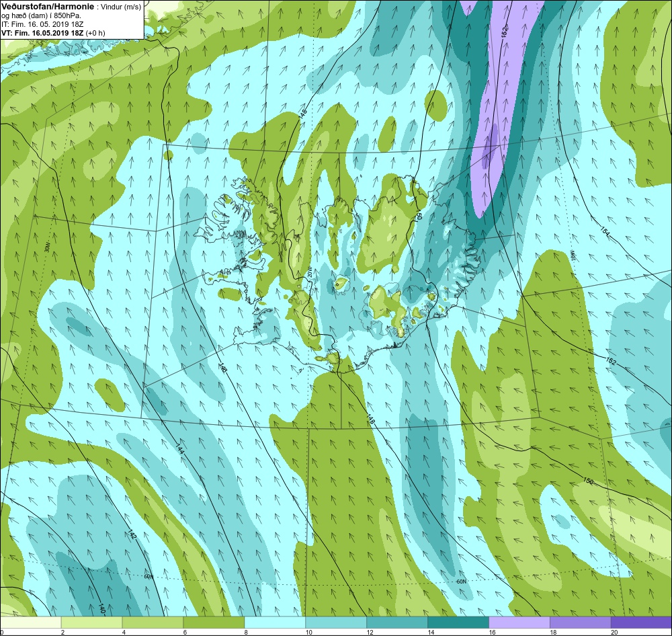Select the 18–20 m/s medium purple legend swatch
Screen dimensions: 672x636
[581, 623]
